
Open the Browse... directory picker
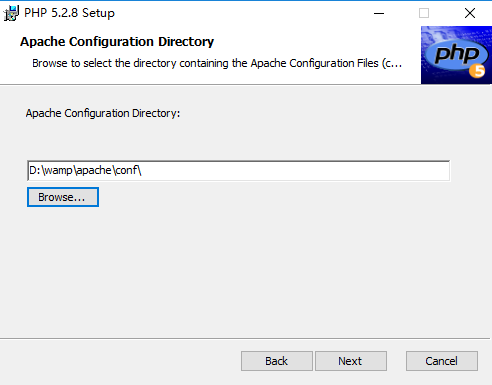(63, 197)
